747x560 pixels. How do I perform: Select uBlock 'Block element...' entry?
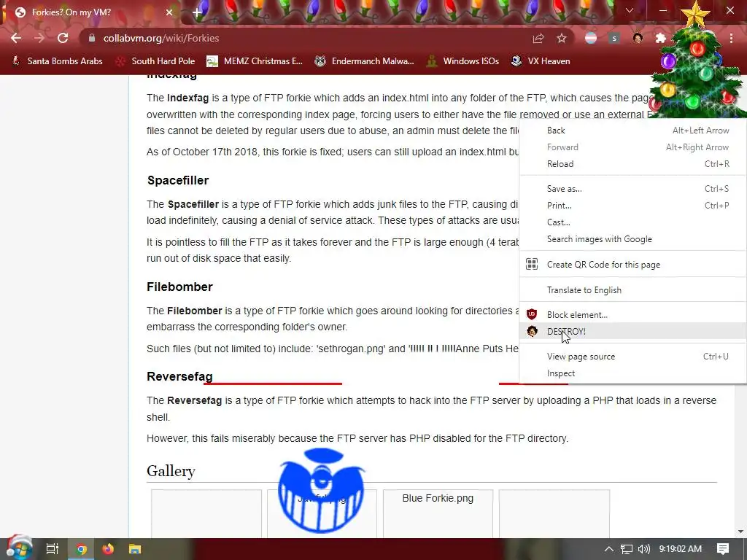click(633, 315)
